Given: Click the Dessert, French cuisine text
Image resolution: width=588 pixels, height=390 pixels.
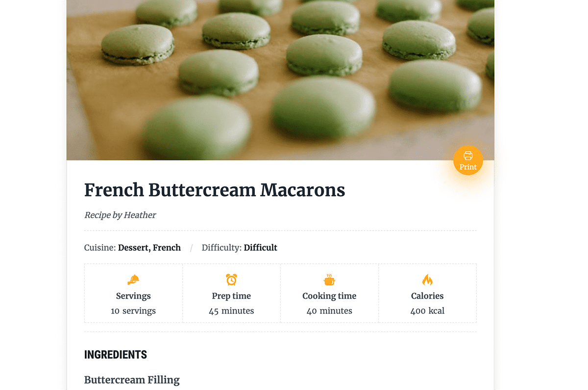Looking at the screenshot, I should point(149,248).
